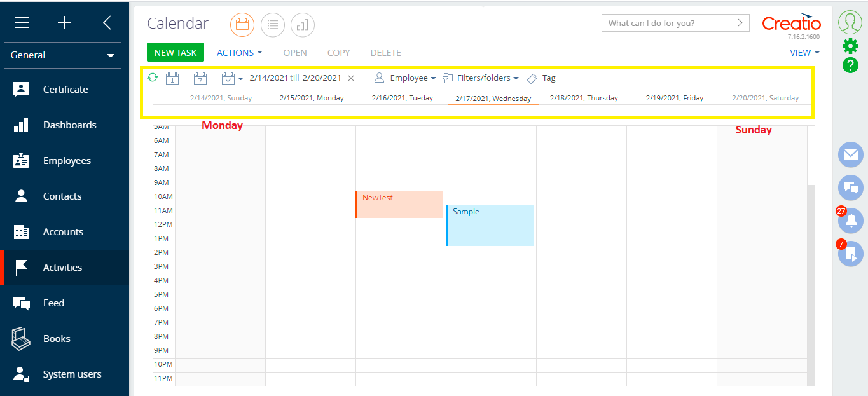Switch to list view icon
This screenshot has height=396, width=868.
pos(272,25)
